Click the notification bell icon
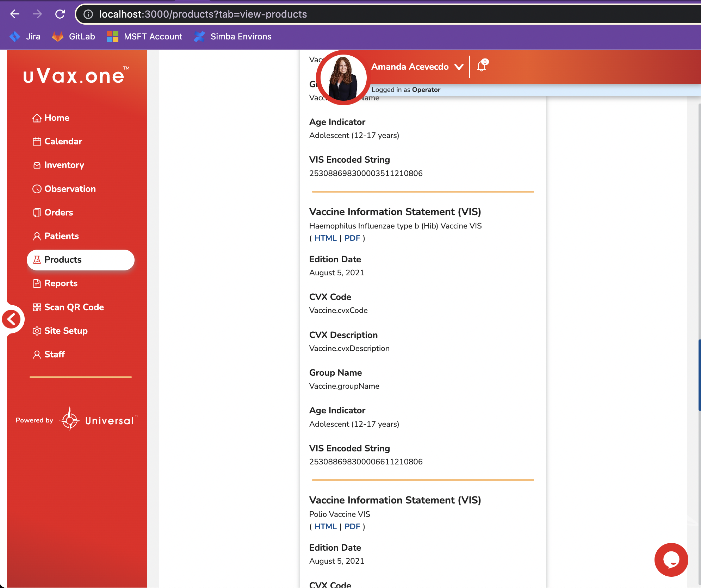The height and width of the screenshot is (588, 701). click(482, 66)
